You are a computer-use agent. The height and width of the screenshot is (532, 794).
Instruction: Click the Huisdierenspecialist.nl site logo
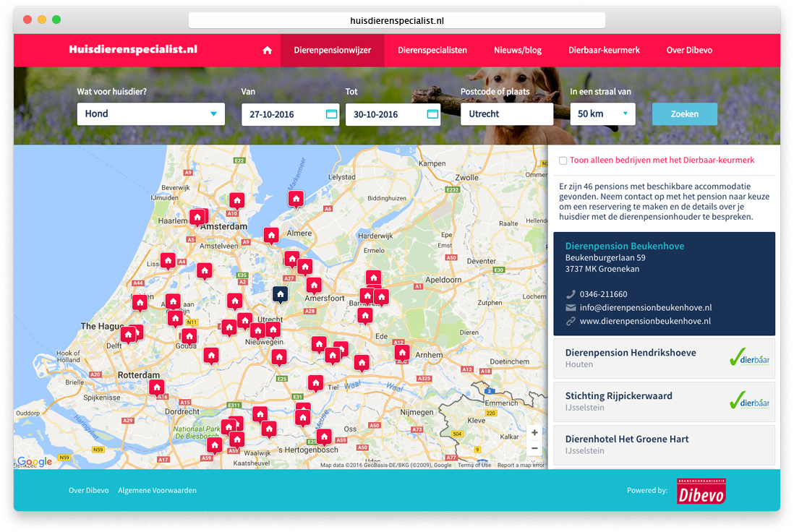point(133,49)
